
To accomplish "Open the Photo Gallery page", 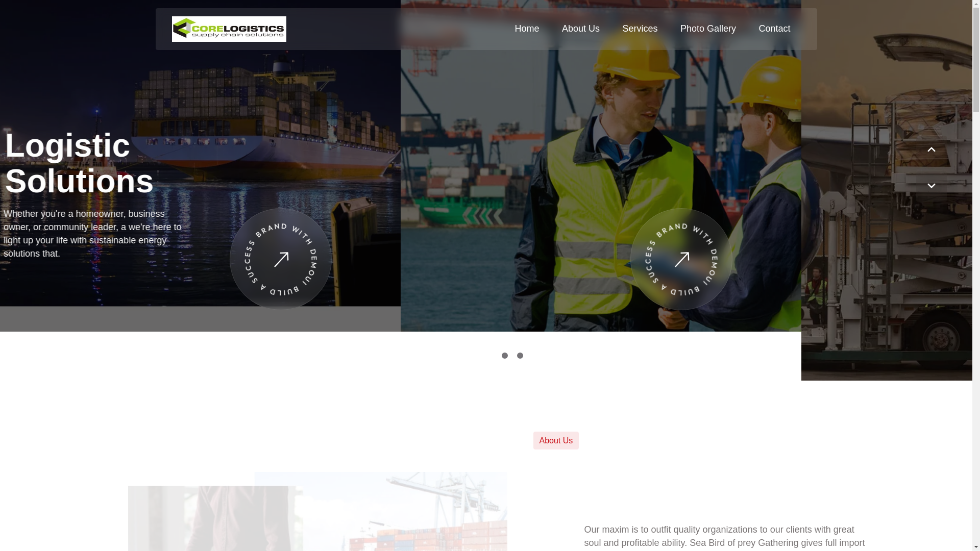I will pyautogui.click(x=708, y=29).
